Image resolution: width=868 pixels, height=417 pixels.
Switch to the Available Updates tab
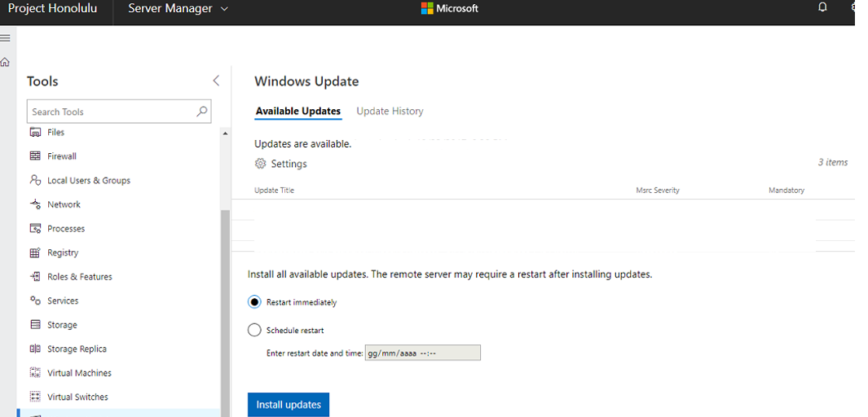297,111
